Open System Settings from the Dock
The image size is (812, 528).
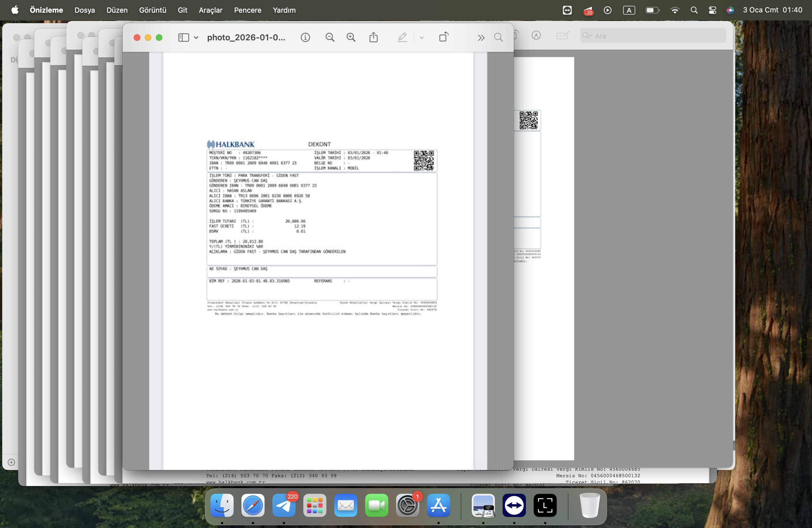click(x=408, y=505)
